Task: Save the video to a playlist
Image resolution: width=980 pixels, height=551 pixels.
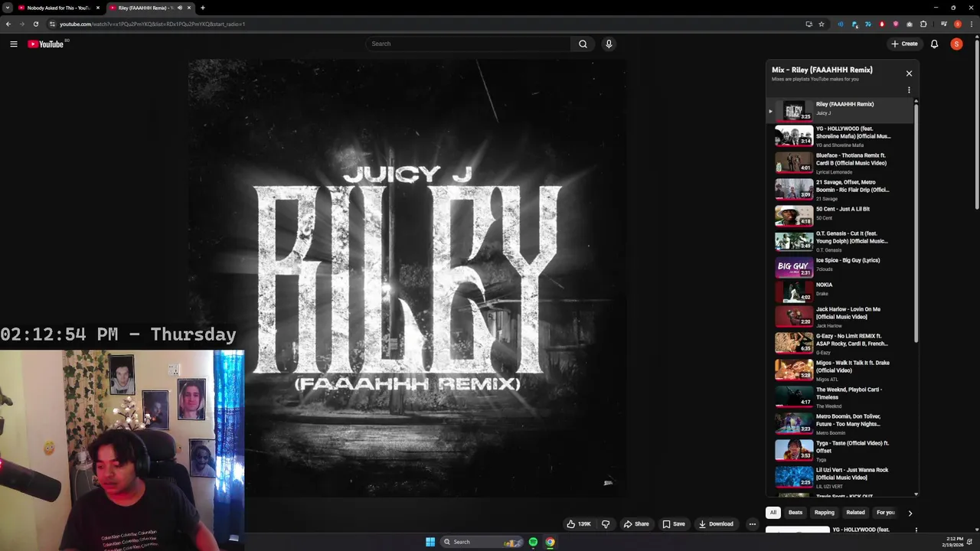Action: pyautogui.click(x=674, y=524)
